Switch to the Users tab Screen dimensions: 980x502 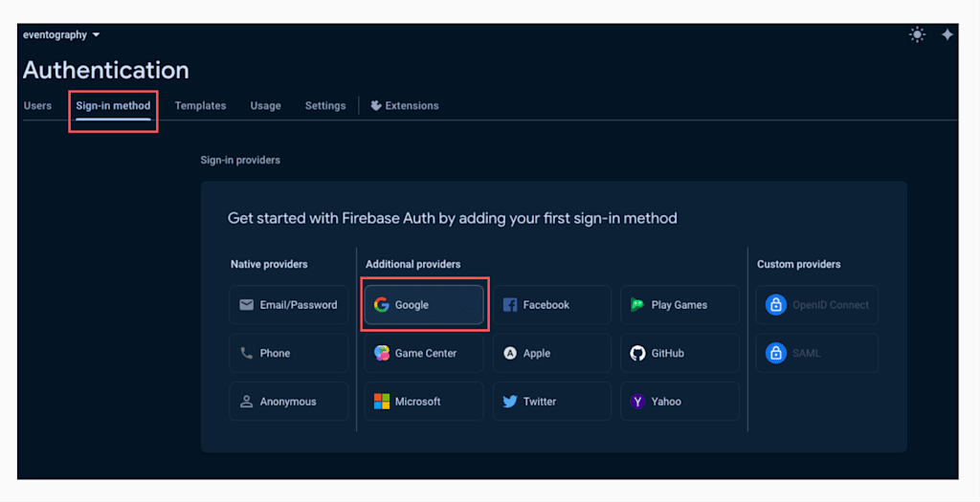[37, 105]
